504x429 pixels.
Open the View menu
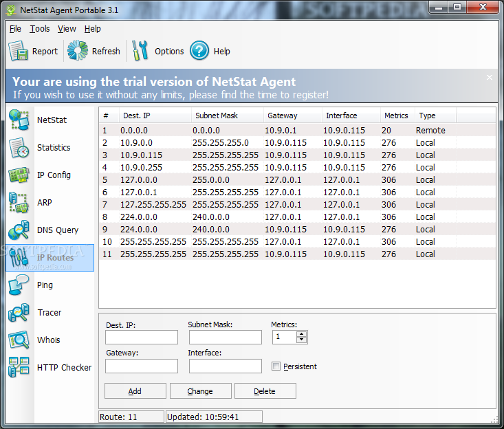[x=67, y=29]
